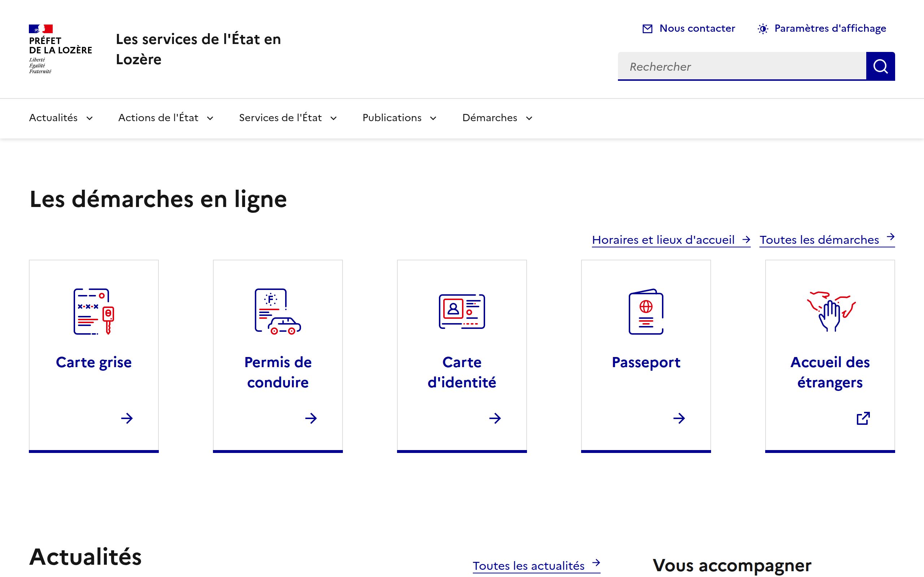The image size is (924, 577).
Task: Click the Préfet de la Lozère logo
Action: tap(60, 49)
